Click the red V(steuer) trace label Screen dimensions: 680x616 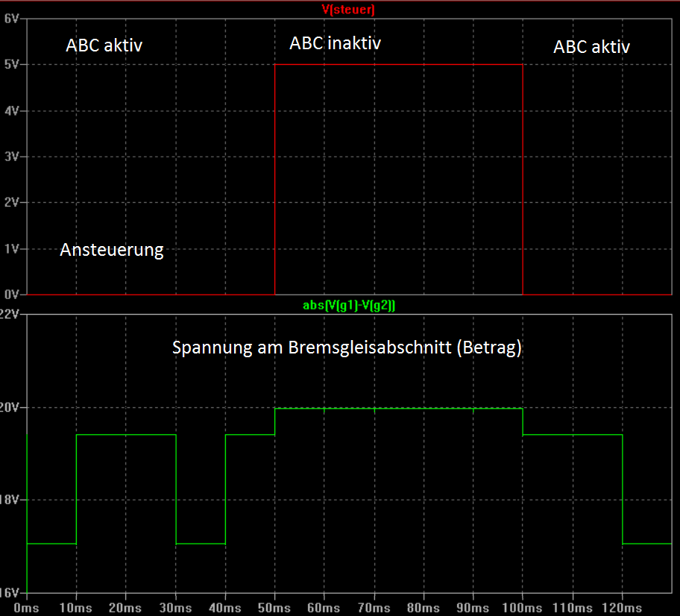coord(348,9)
